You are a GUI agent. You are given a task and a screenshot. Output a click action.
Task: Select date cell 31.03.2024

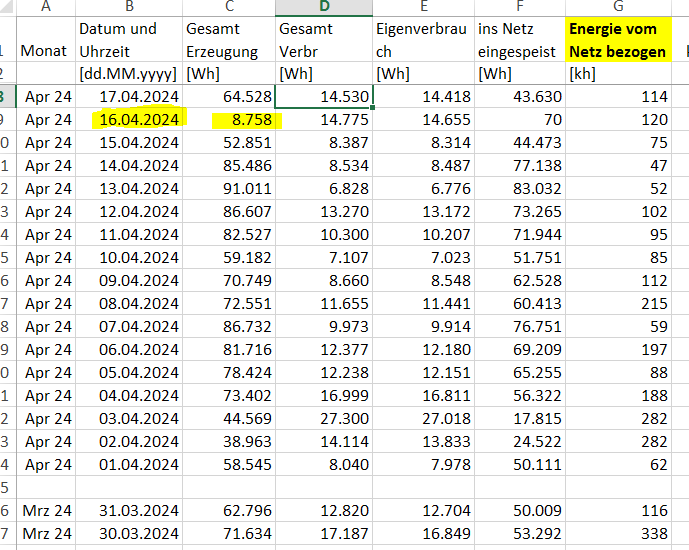point(129,510)
